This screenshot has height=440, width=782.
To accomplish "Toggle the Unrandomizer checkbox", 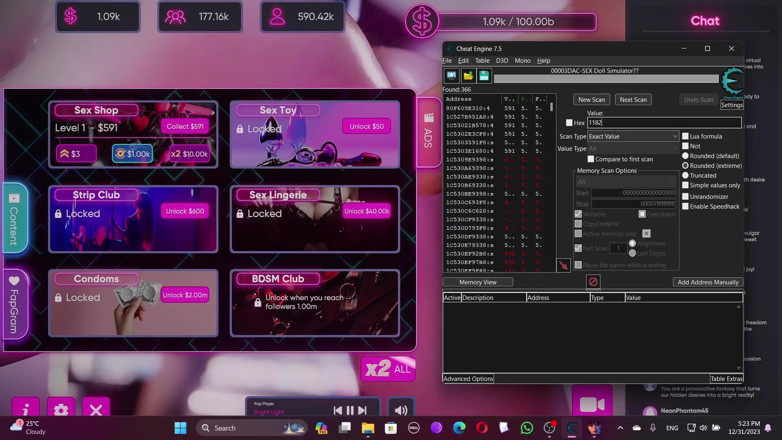I will click(x=685, y=196).
